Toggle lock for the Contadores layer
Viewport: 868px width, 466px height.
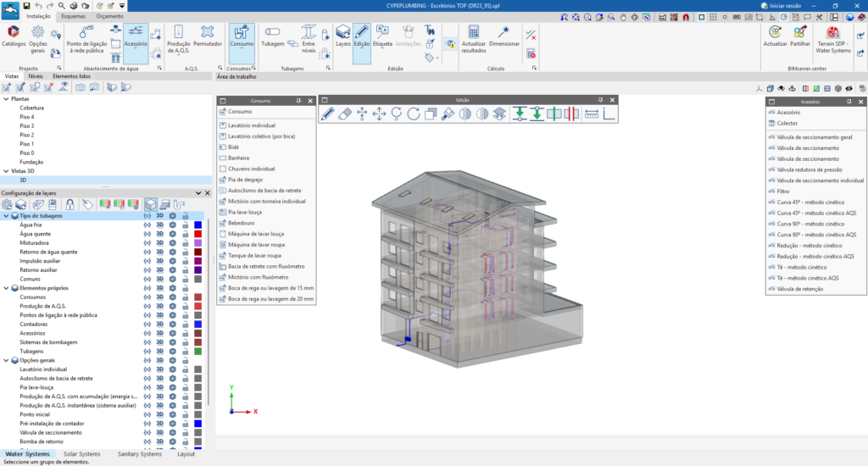185,325
